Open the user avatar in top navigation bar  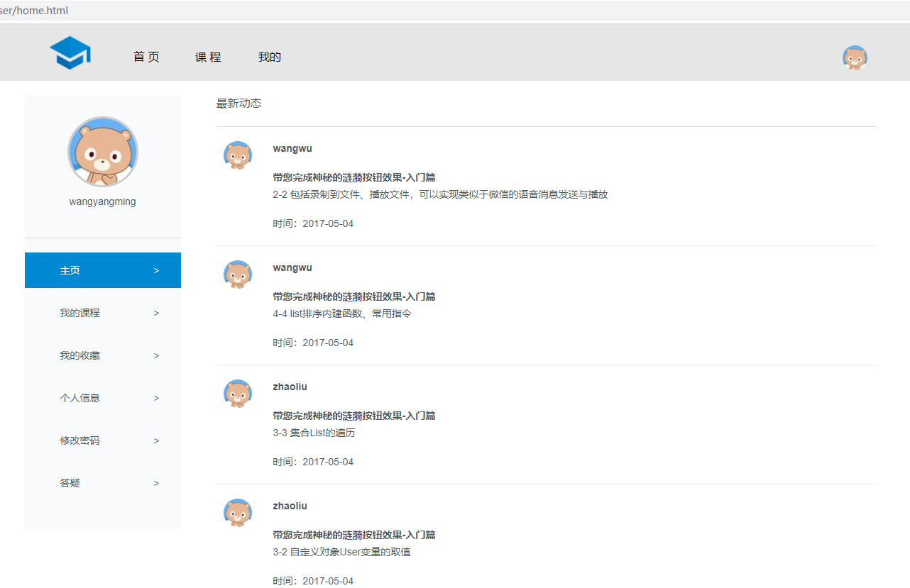pyautogui.click(x=855, y=57)
